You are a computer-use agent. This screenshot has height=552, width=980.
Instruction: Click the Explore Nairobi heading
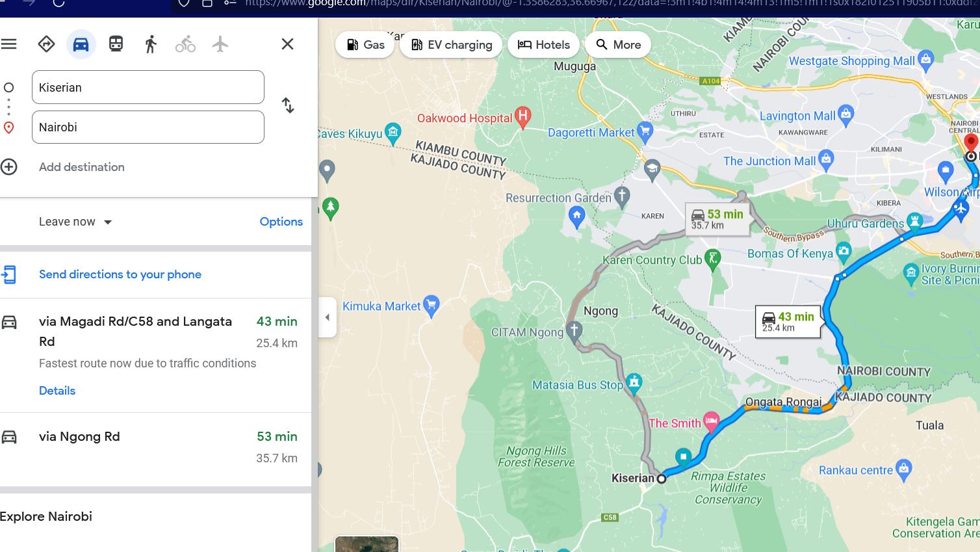click(x=46, y=516)
